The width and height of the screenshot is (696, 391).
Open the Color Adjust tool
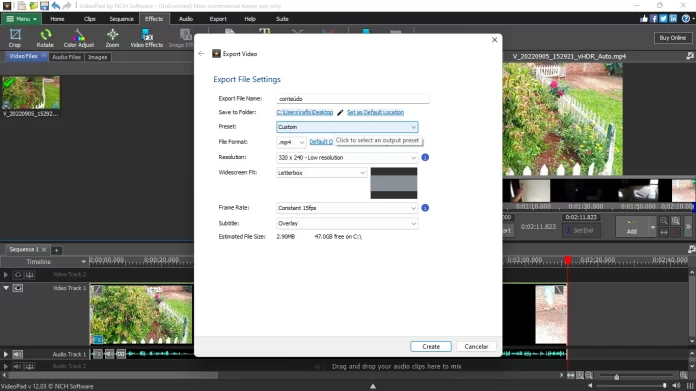click(x=79, y=38)
